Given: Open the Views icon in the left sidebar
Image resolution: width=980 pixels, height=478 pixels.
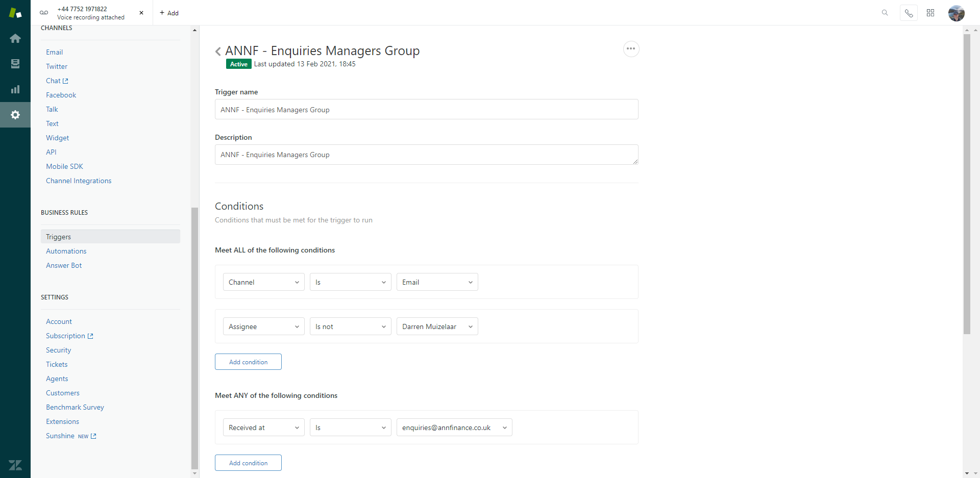Looking at the screenshot, I should point(15,64).
